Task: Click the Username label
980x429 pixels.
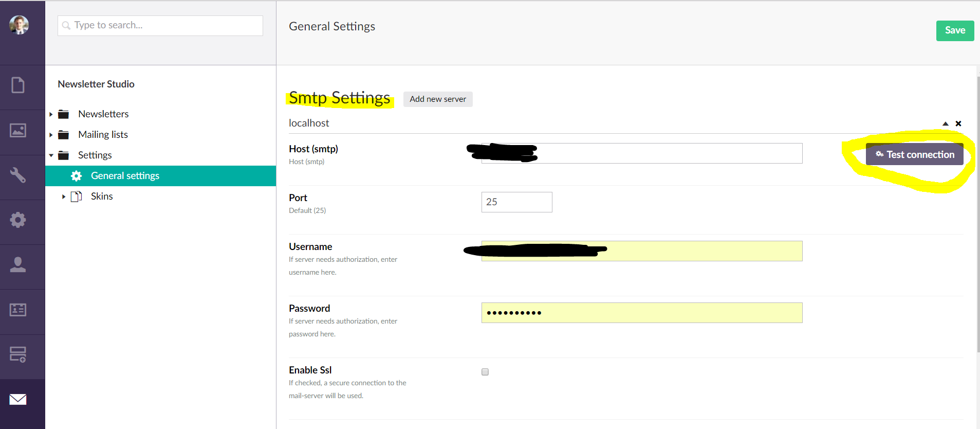Action: [x=310, y=246]
